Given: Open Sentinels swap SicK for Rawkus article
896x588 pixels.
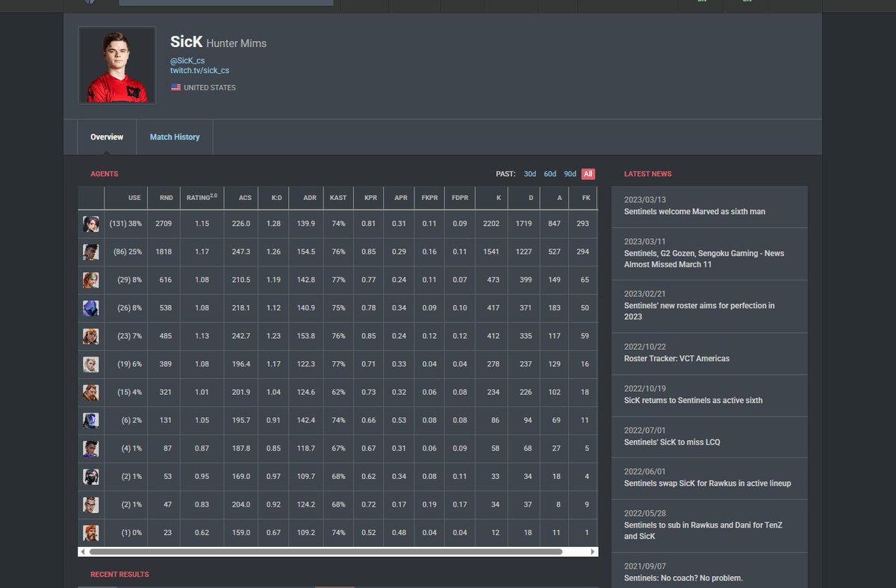Looking at the screenshot, I should pos(709,478).
